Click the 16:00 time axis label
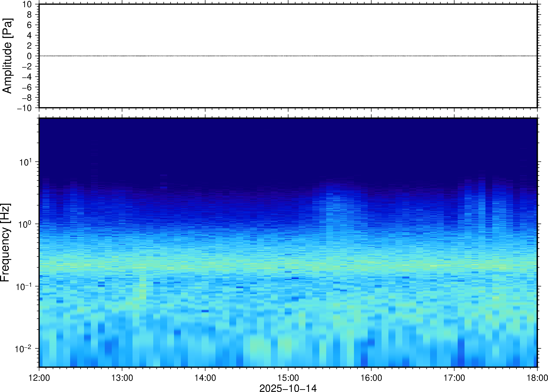The image size is (548, 392). [371, 378]
